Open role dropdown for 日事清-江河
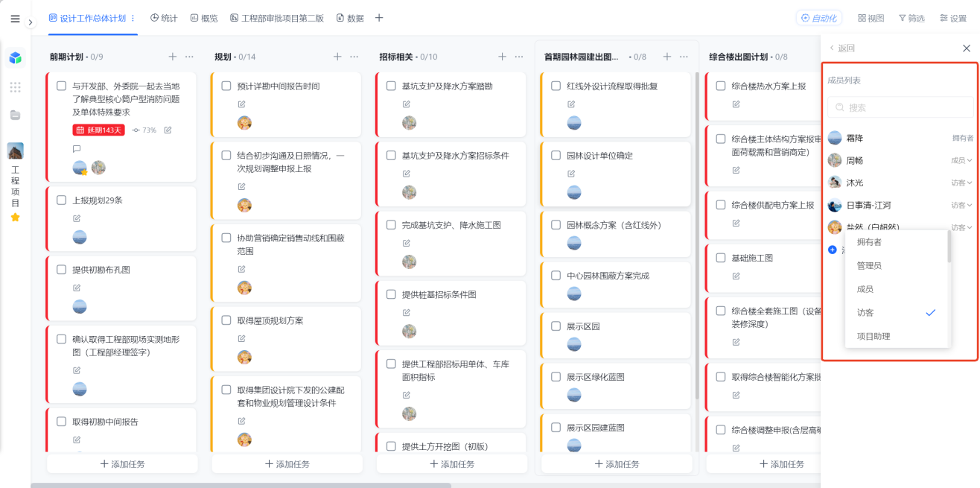Screen dimensions: 980x488 [961, 205]
